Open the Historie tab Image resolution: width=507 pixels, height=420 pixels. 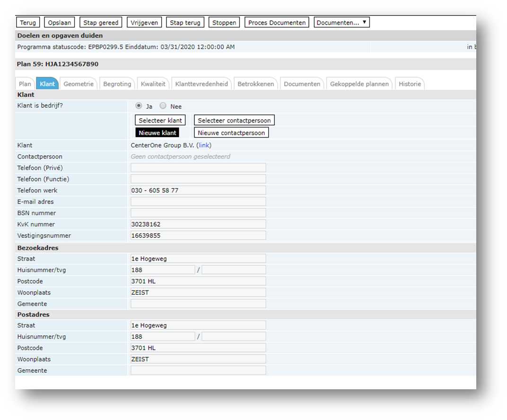tap(410, 84)
